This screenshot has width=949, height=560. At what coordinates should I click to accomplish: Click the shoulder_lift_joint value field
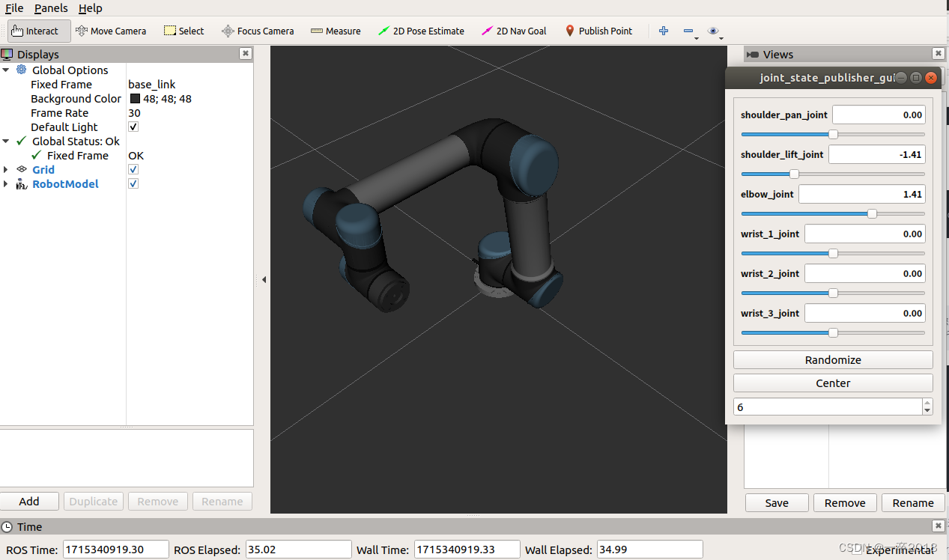click(x=876, y=154)
